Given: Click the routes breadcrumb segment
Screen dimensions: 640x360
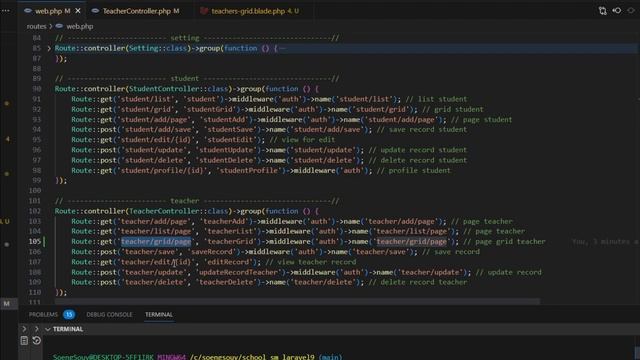Looking at the screenshot, I should 37,26.
